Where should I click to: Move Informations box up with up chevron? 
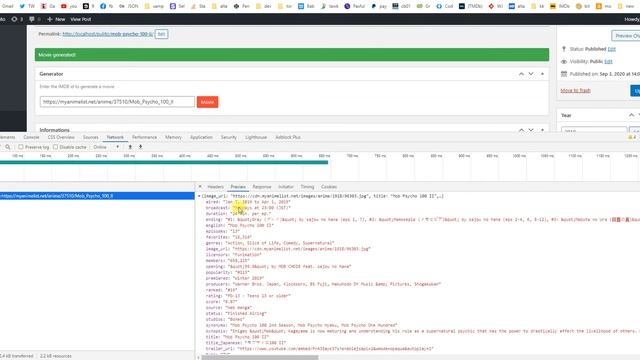521,130
